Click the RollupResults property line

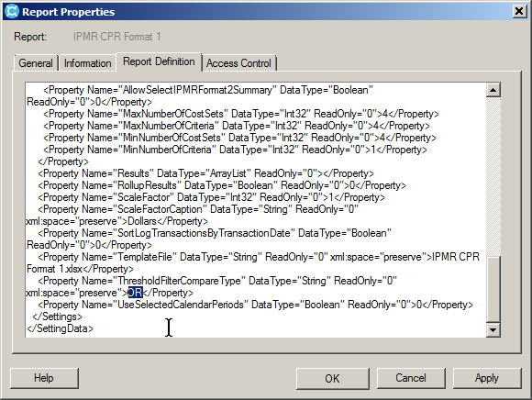click(222, 185)
